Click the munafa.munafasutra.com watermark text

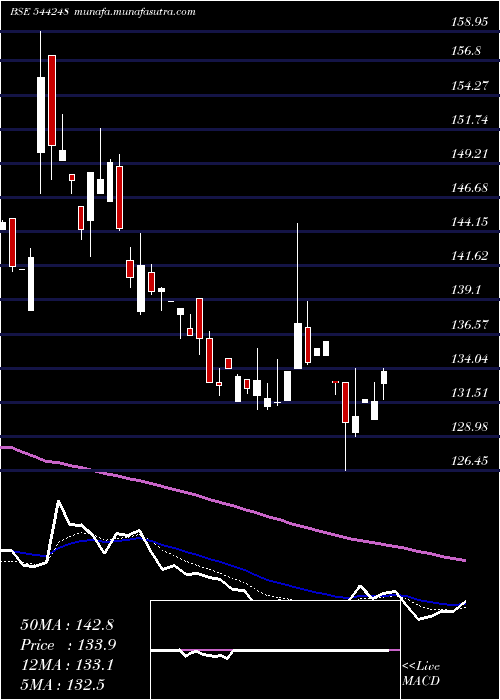[x=136, y=12]
